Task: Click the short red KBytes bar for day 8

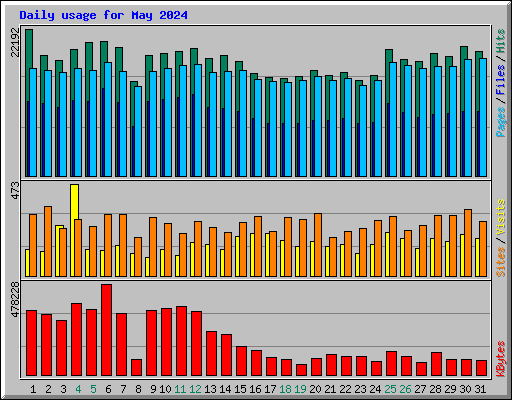Action: [x=136, y=368]
